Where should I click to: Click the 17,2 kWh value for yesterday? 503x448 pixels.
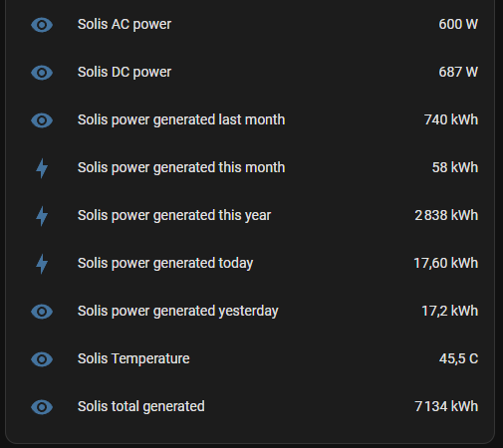click(450, 312)
